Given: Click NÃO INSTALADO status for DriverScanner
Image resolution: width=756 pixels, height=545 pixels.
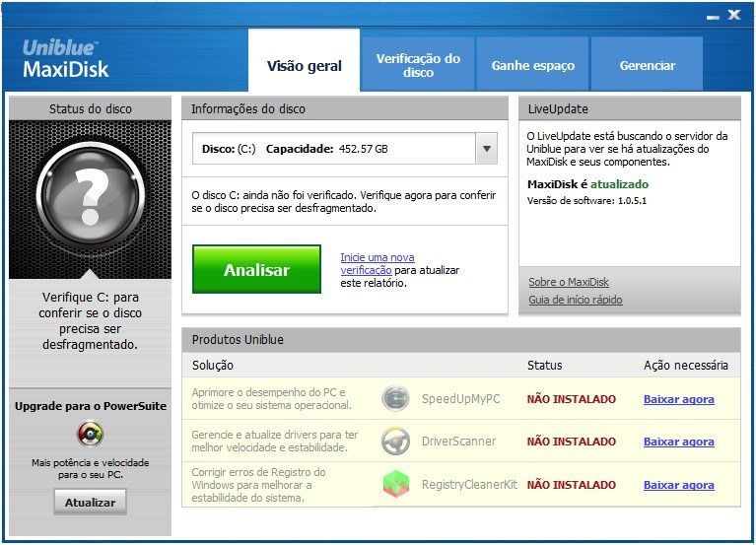Looking at the screenshot, I should point(572,442).
